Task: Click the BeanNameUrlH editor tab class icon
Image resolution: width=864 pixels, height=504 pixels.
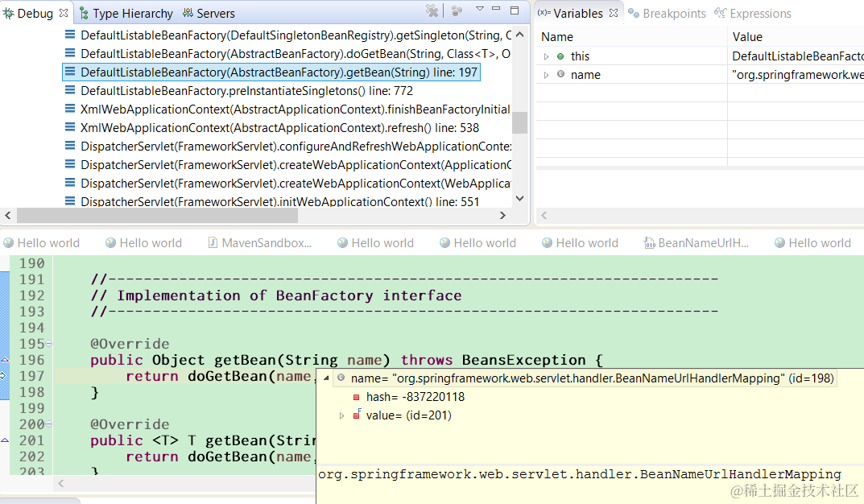Action: click(x=650, y=243)
